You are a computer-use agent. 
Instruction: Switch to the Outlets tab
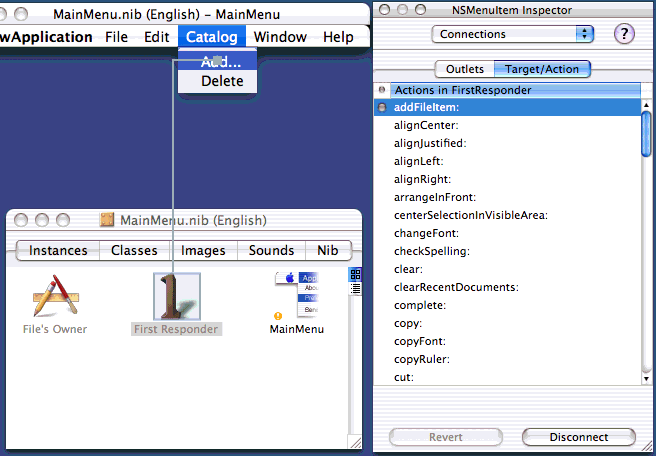coord(464,69)
